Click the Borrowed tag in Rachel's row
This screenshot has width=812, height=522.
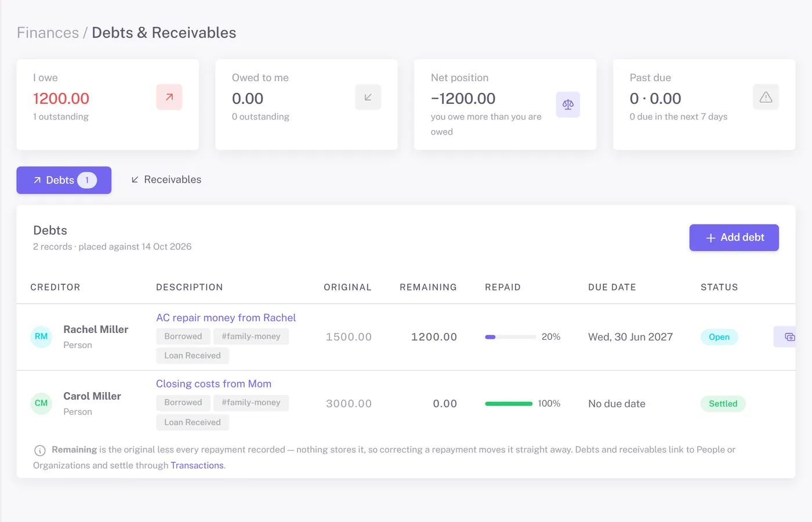pos(183,336)
